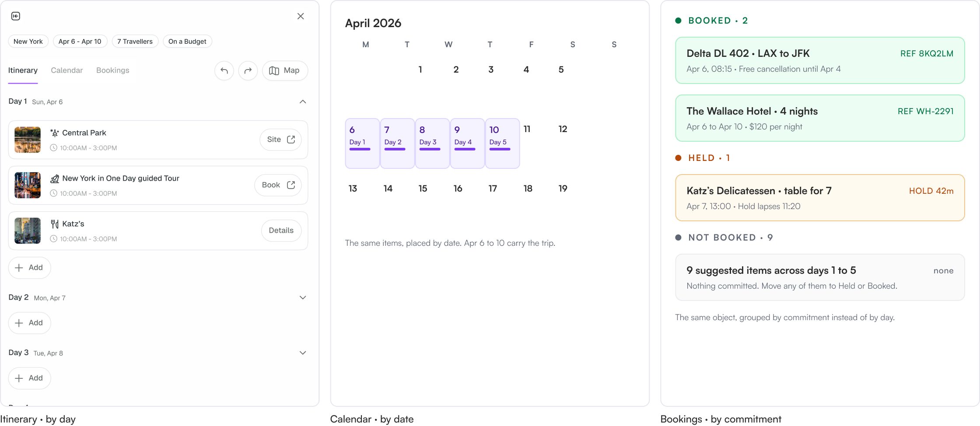Click the HELD · 1 section header

[x=703, y=158]
